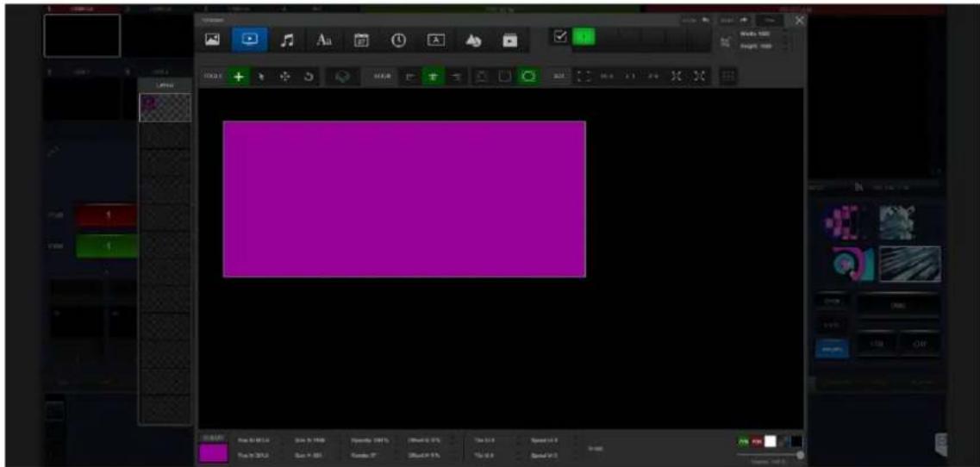
Task: Open the image media tab icon
Action: 213,40
